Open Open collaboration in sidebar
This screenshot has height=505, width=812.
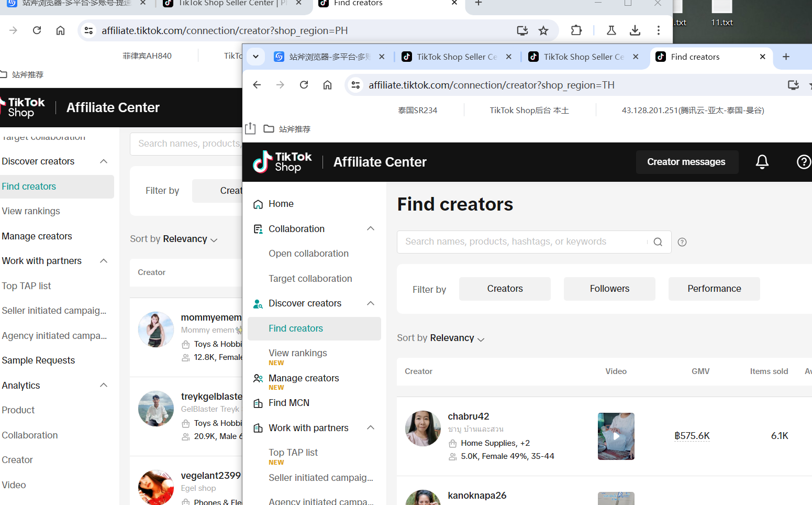(x=308, y=254)
